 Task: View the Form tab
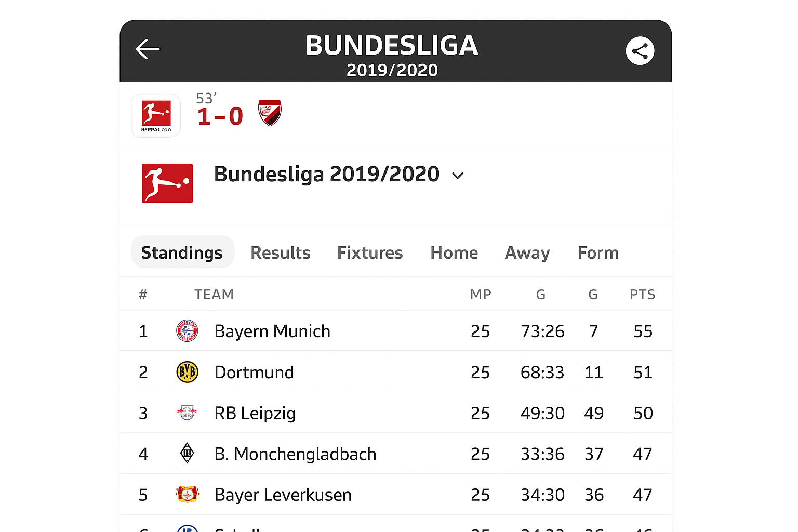point(598,252)
